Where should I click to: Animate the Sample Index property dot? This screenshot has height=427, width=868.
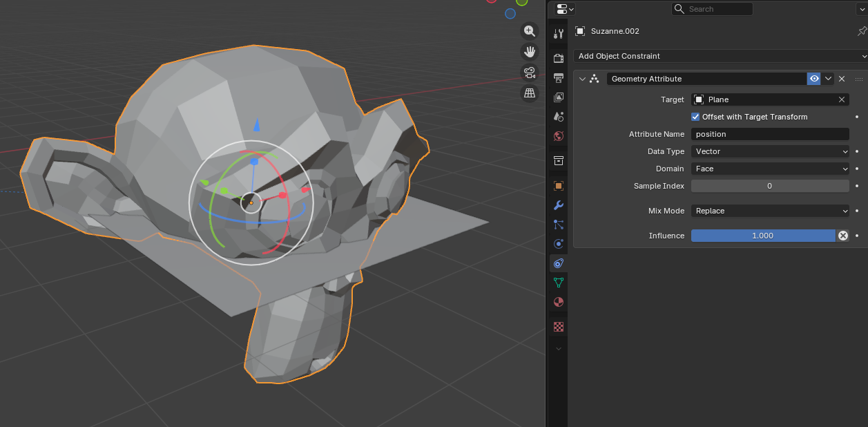[857, 186]
